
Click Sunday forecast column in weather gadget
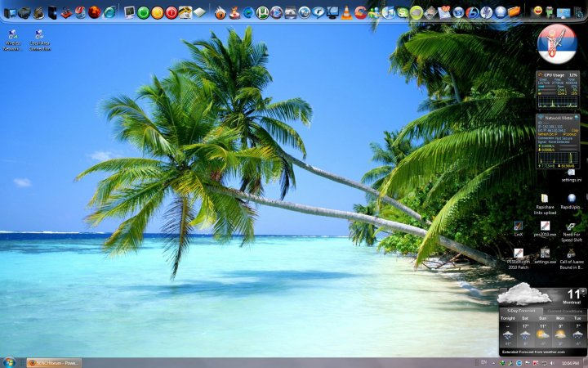coord(542,331)
